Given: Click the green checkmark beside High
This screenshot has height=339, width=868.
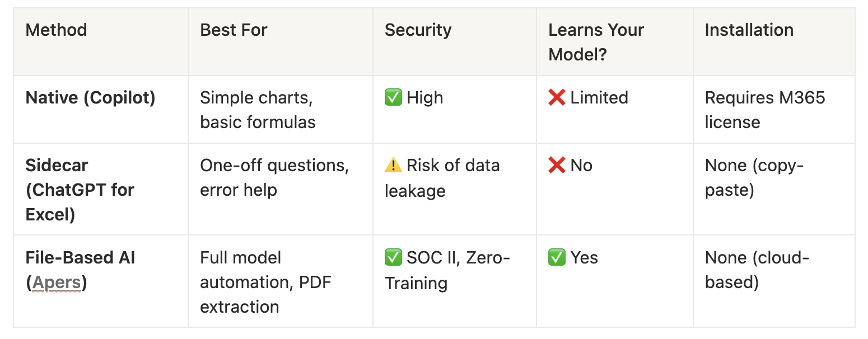Looking at the screenshot, I should tap(393, 98).
